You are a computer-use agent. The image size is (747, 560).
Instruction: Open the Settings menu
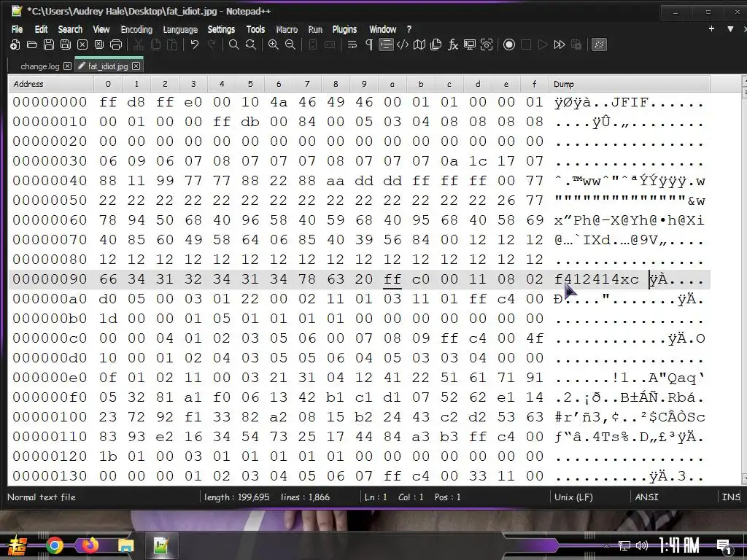tap(221, 29)
